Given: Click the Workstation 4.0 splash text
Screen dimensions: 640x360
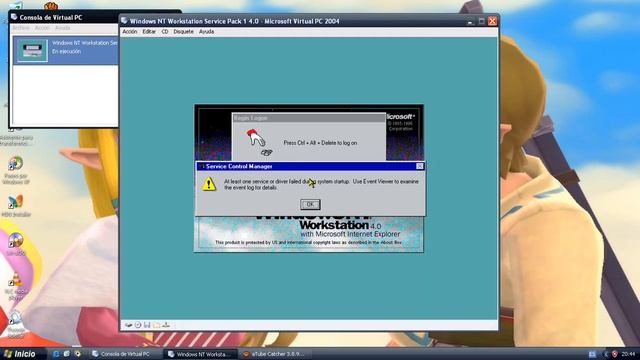Looking at the screenshot, I should point(340,225).
